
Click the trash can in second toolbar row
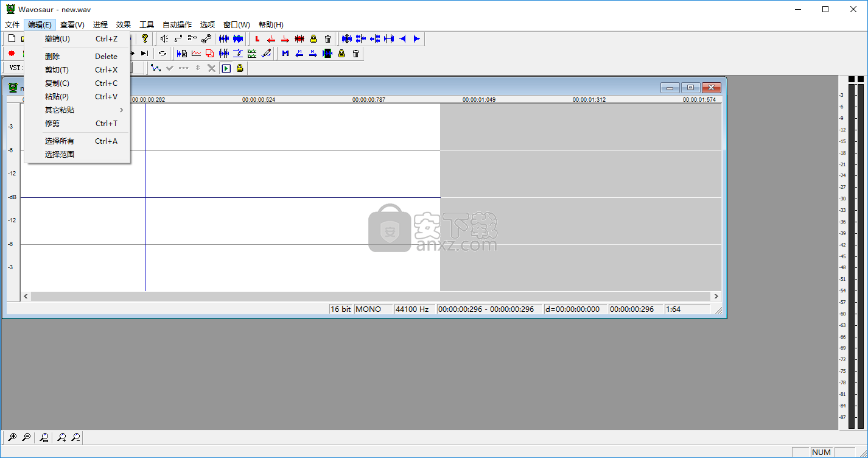coord(356,53)
